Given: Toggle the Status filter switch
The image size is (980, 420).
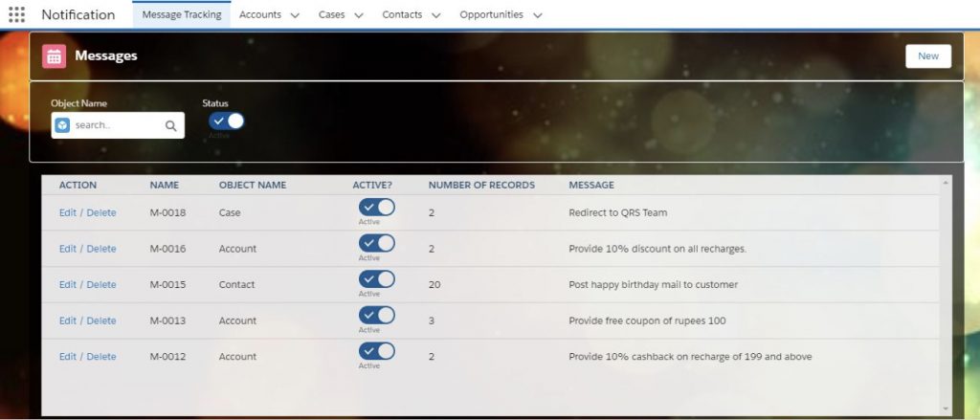Looking at the screenshot, I should [x=226, y=122].
